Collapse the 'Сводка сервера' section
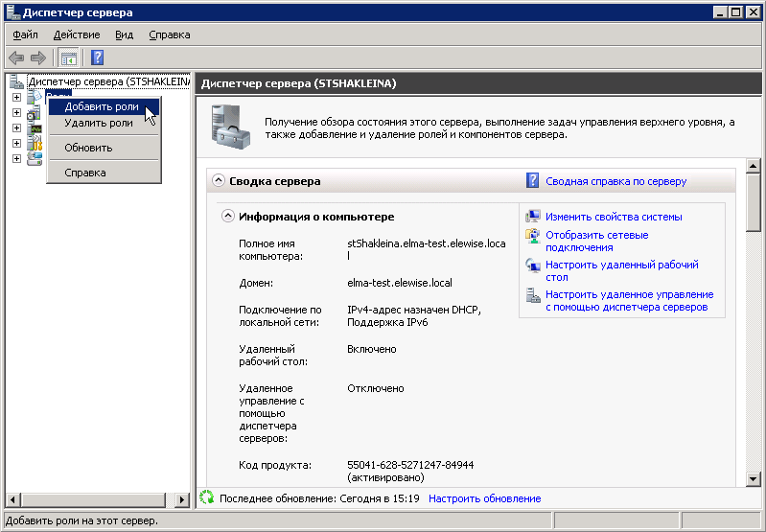This screenshot has width=766, height=532. [x=219, y=180]
